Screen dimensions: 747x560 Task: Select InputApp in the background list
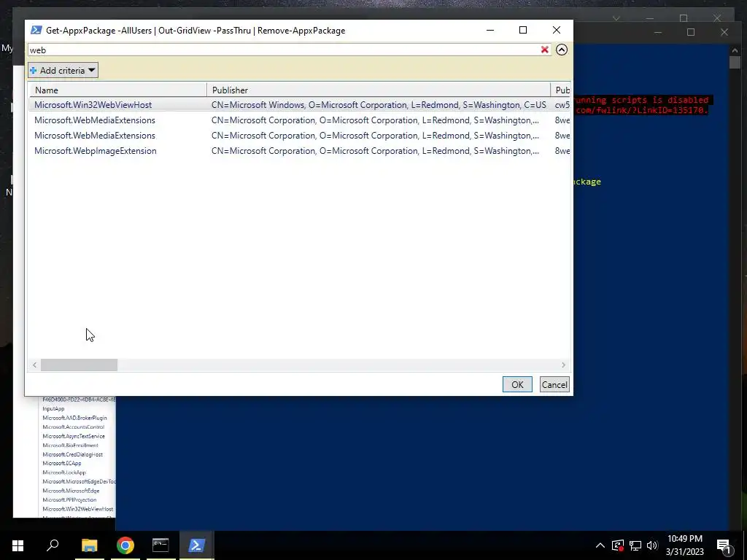[x=53, y=408]
